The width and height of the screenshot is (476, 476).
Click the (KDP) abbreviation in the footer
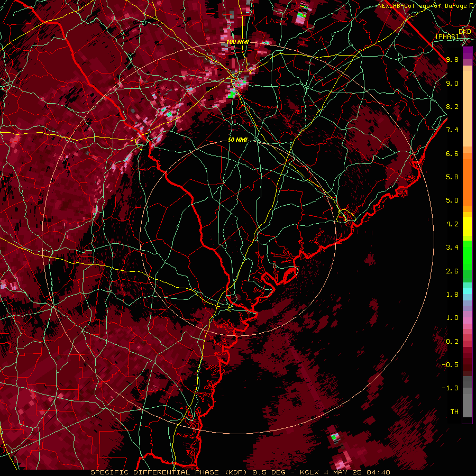[236, 472]
